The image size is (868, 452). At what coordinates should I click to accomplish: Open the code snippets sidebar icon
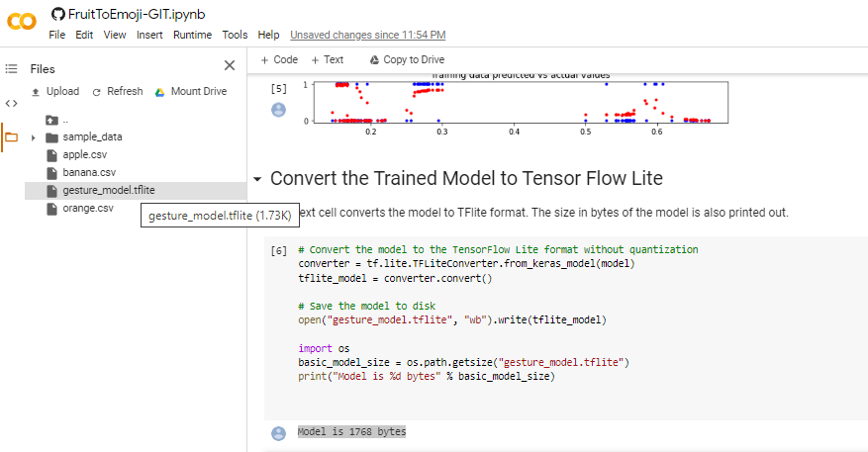pos(12,103)
